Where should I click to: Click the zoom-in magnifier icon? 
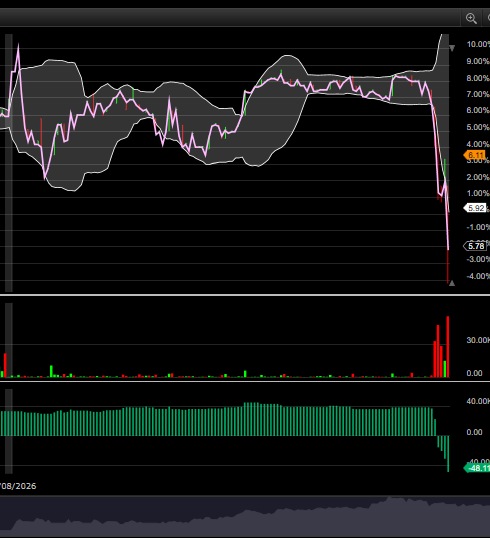point(471,18)
